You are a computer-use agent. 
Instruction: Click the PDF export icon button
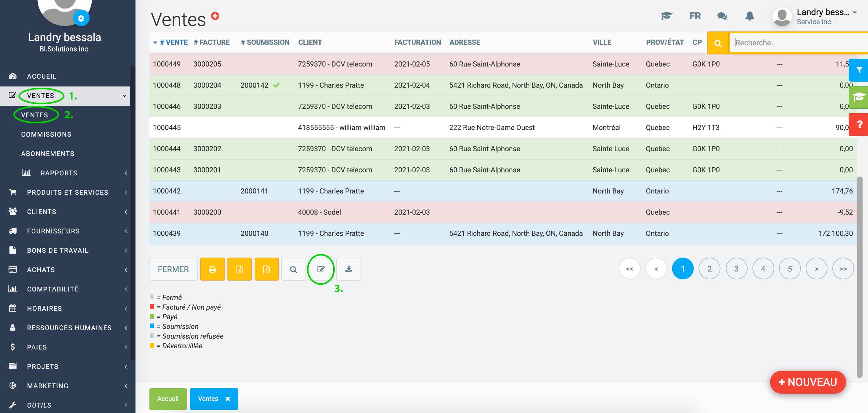266,269
